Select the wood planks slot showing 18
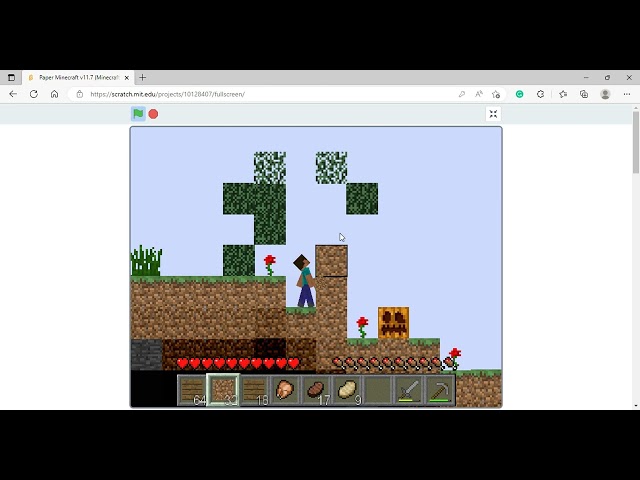 (x=254, y=390)
